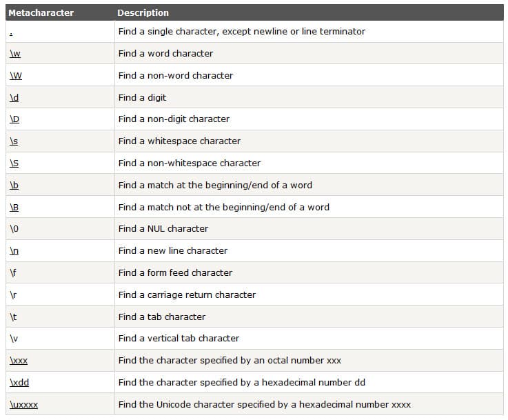Open the \xxx octal number link
This screenshot has height=420, width=508.
(x=19, y=361)
